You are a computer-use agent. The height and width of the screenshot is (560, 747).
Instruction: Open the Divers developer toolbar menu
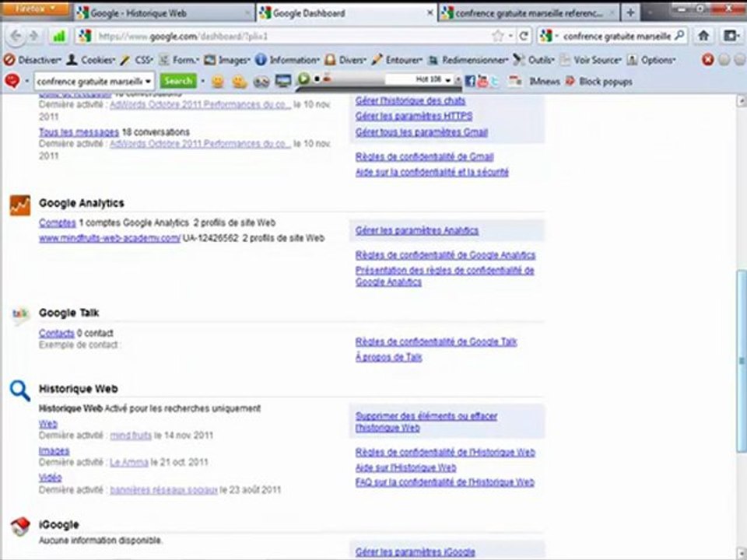[345, 60]
